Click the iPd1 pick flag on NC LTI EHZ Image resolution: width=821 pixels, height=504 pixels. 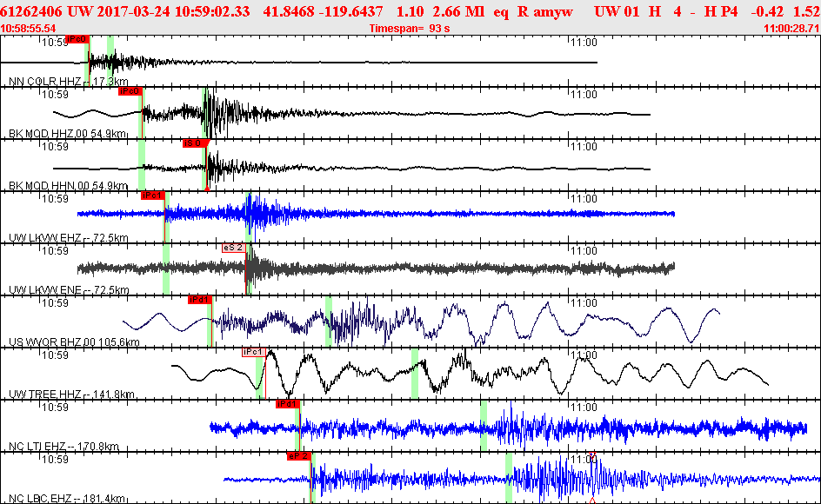coord(288,404)
